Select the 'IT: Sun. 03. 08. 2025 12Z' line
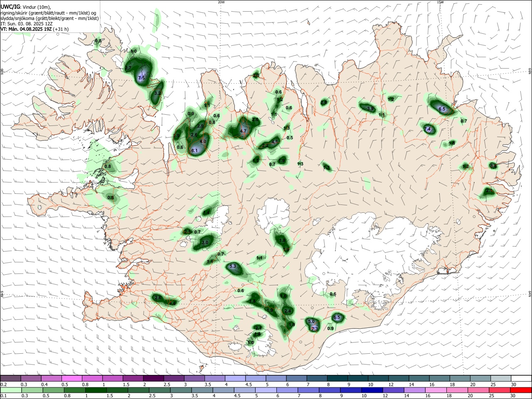 coord(27,24)
